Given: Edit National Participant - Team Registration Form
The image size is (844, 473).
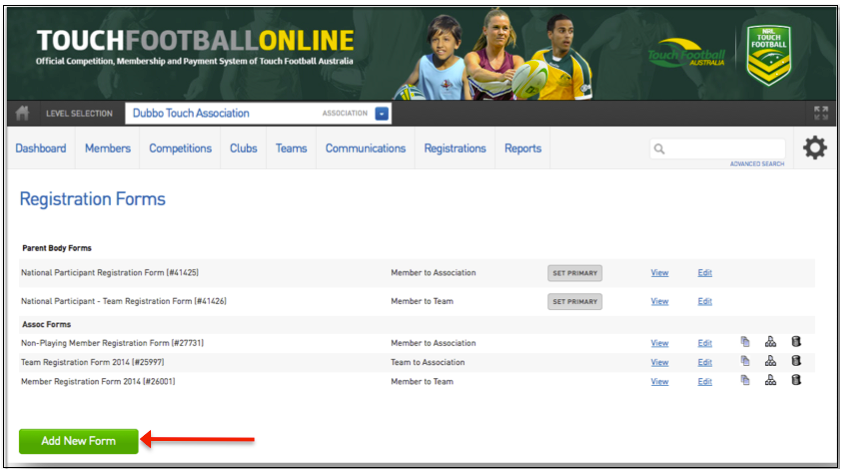Looking at the screenshot, I should [705, 301].
